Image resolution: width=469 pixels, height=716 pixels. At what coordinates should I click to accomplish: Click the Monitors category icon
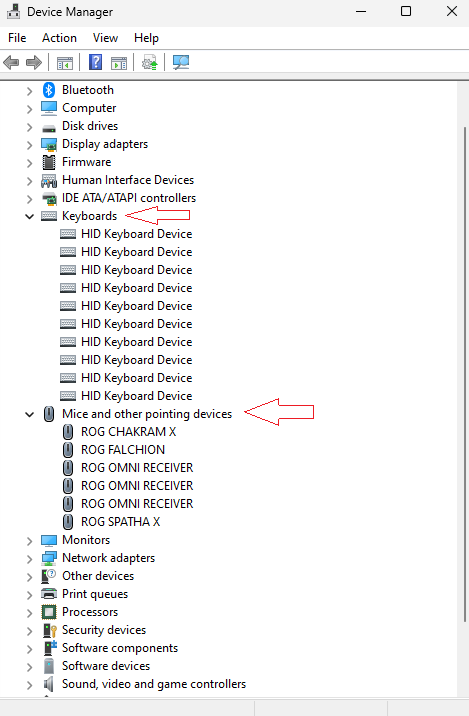tap(49, 540)
